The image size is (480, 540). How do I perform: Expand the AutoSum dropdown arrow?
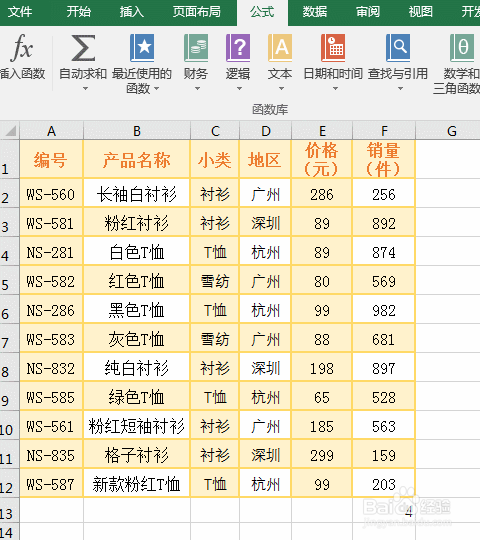coord(85,89)
